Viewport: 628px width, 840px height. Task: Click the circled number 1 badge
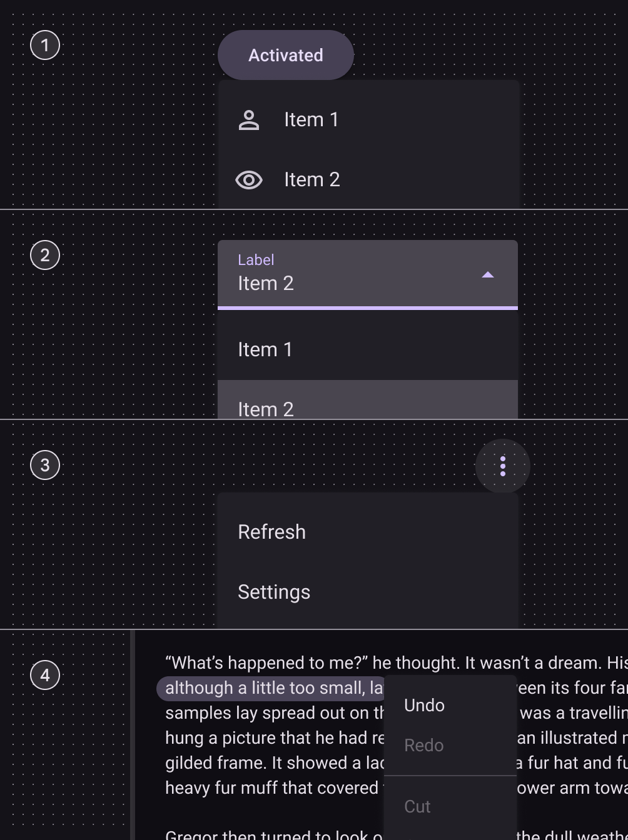[45, 46]
